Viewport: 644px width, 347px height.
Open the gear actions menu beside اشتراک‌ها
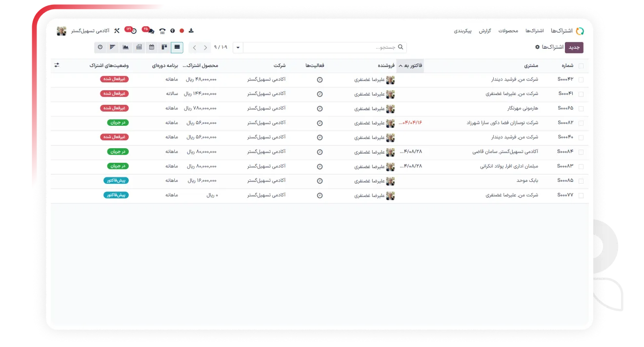[538, 47]
